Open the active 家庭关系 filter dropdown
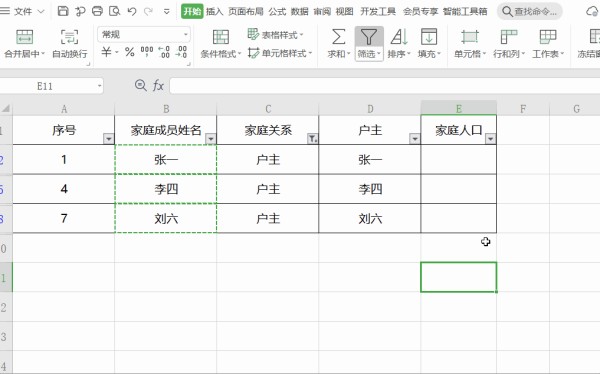Viewport: 600px width, 374px height. pyautogui.click(x=313, y=139)
